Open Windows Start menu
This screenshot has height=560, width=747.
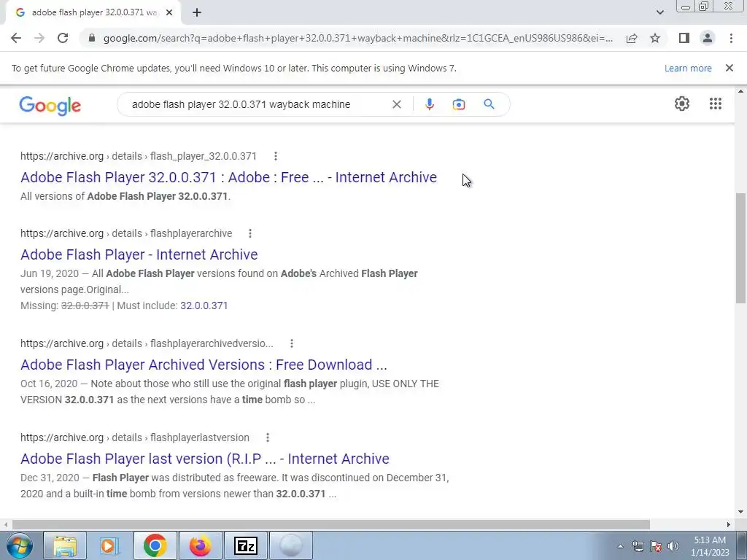(18, 545)
